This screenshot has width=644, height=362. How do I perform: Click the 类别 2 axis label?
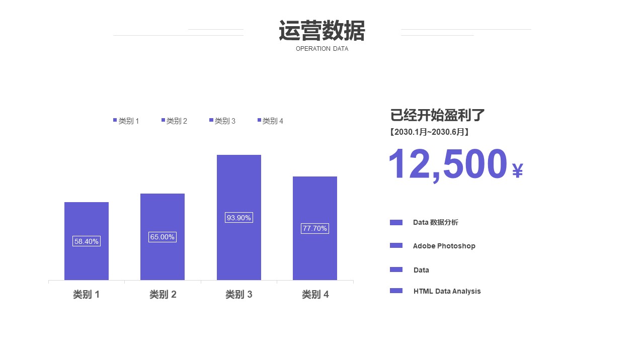[x=163, y=295]
